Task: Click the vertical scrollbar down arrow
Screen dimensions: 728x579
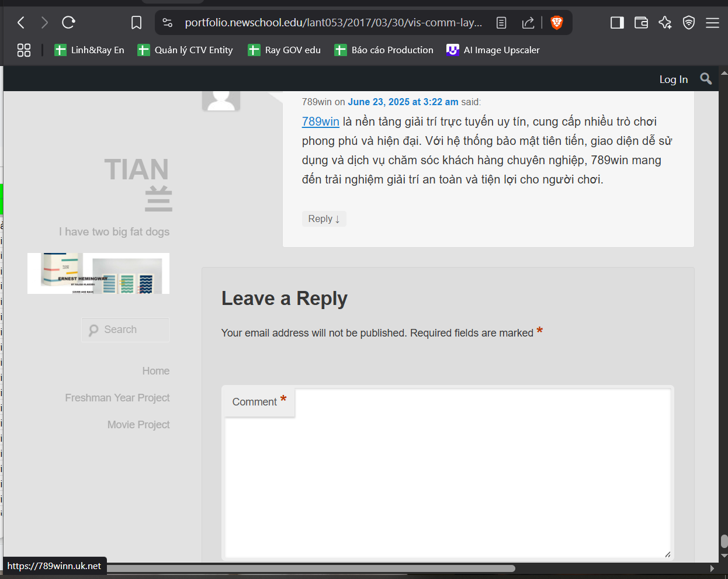Action: click(x=724, y=556)
